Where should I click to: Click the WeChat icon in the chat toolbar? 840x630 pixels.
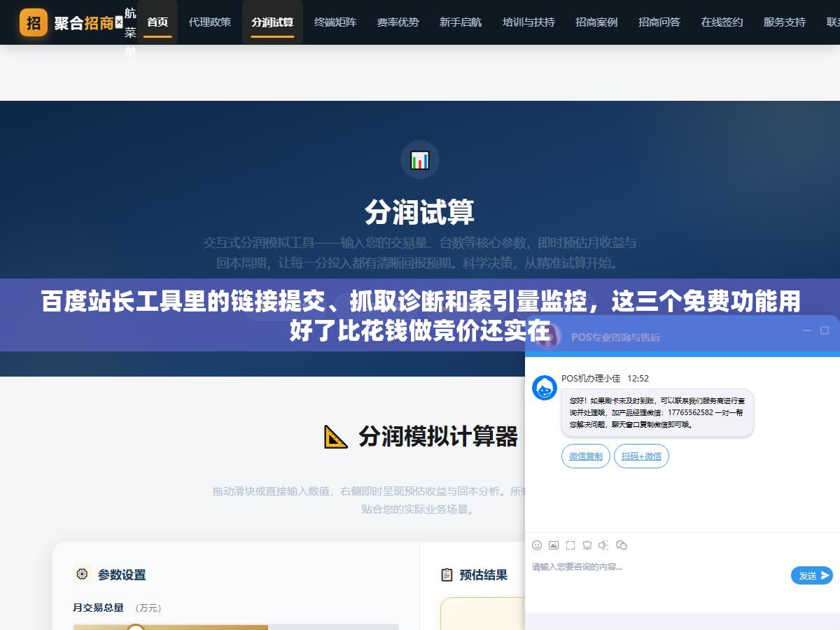point(621,545)
